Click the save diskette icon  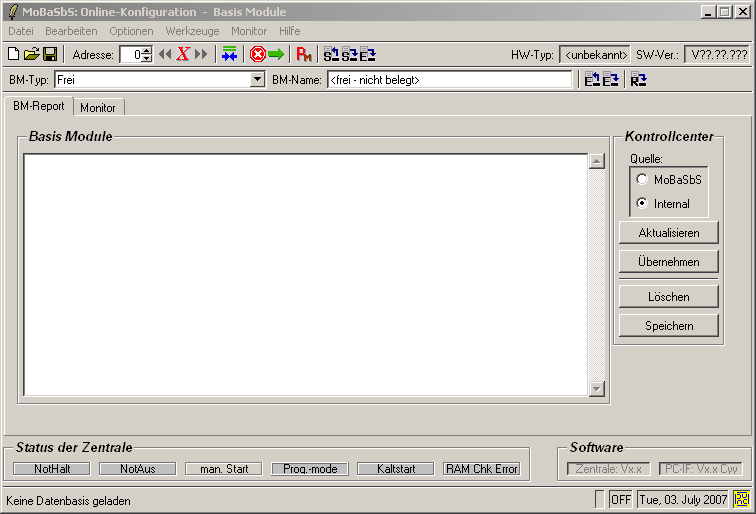pyautogui.click(x=49, y=54)
